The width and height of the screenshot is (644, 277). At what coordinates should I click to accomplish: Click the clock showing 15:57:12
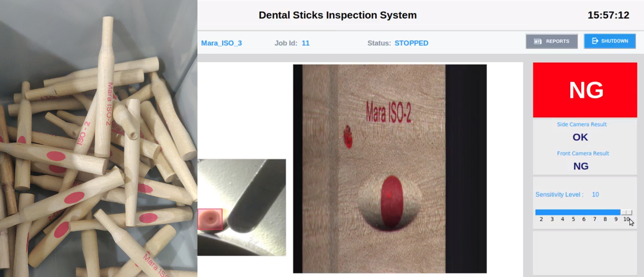[608, 16]
